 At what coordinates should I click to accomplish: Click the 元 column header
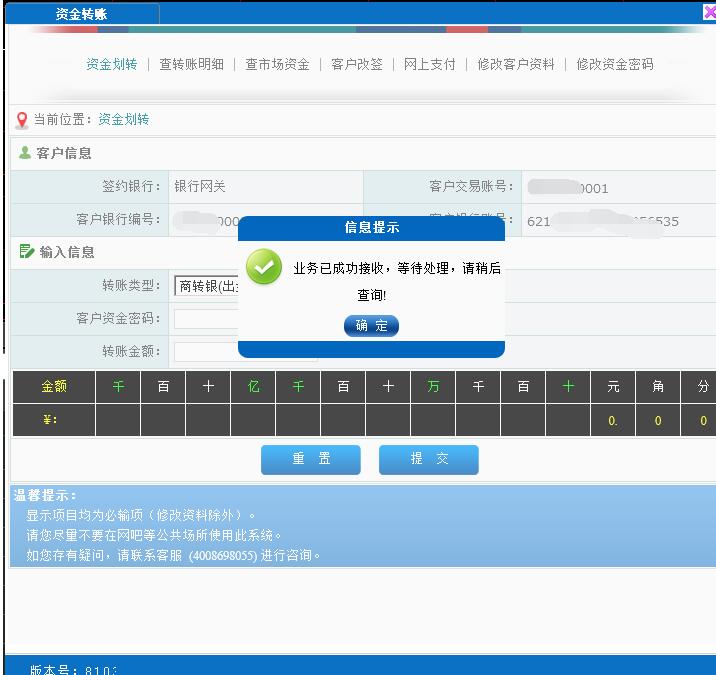point(613,386)
